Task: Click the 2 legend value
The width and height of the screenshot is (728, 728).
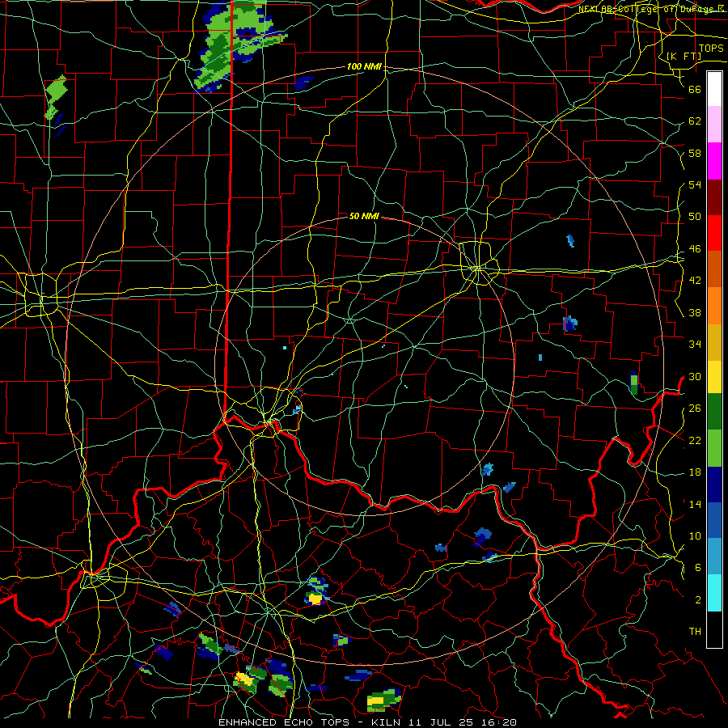Action: pos(698,600)
